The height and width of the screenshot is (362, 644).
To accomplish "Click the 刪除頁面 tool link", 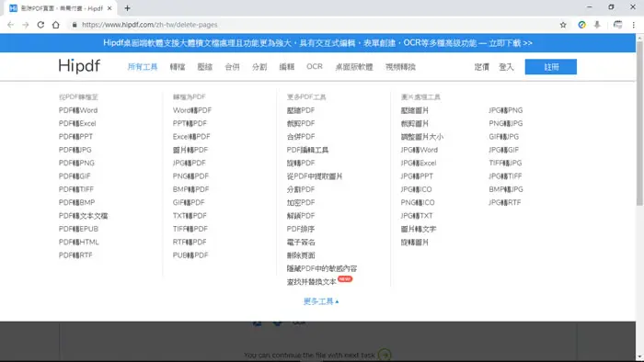I will point(301,255).
